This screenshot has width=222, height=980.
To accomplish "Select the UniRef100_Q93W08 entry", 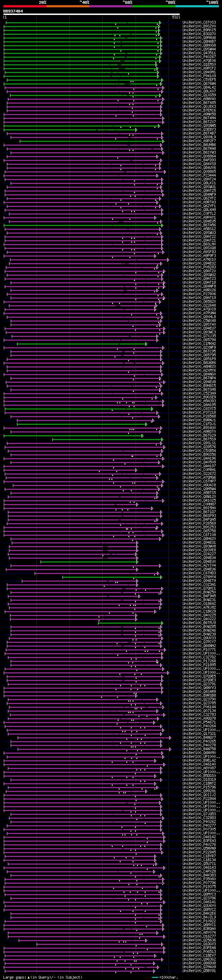I will [x=199, y=546].
